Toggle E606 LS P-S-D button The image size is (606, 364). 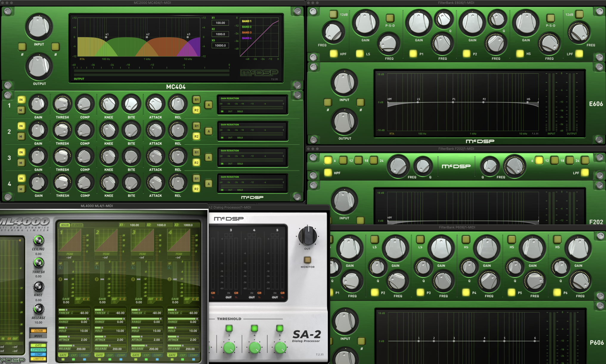coord(390,18)
